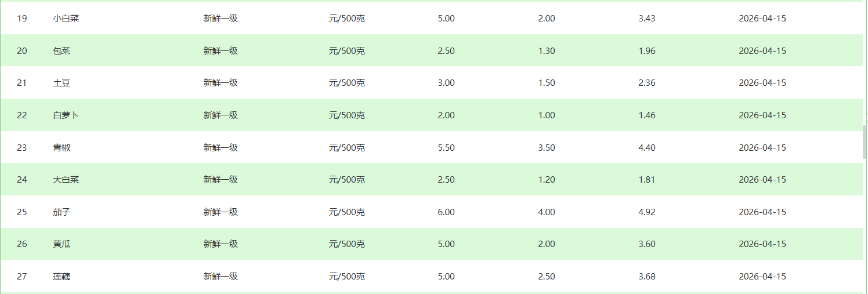Click the 6.00 highest price for 茄子
This screenshot has width=868, height=294.
point(446,212)
